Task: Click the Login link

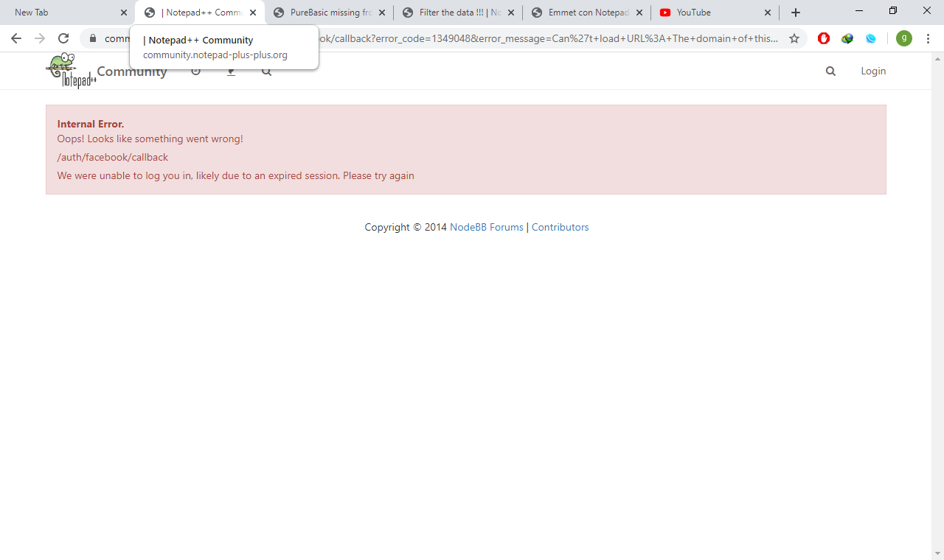Action: point(873,71)
